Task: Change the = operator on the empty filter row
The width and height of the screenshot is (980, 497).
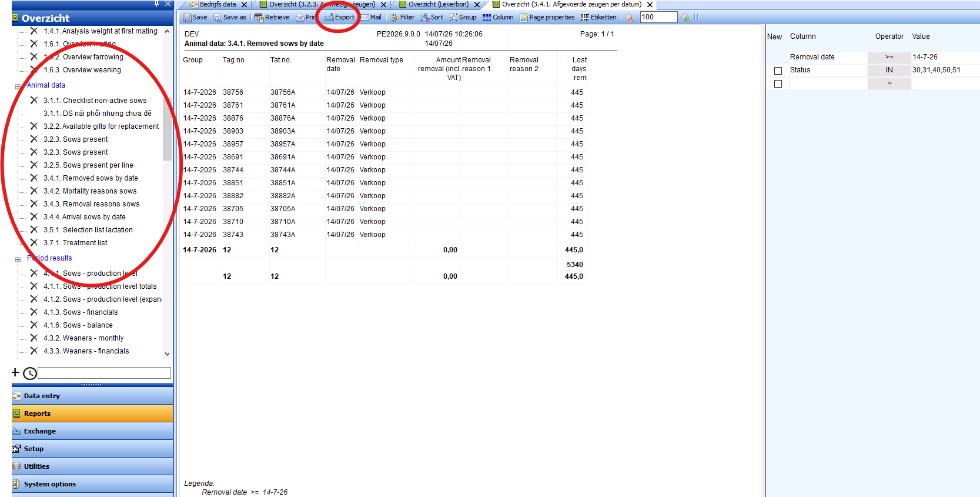Action: coord(889,83)
